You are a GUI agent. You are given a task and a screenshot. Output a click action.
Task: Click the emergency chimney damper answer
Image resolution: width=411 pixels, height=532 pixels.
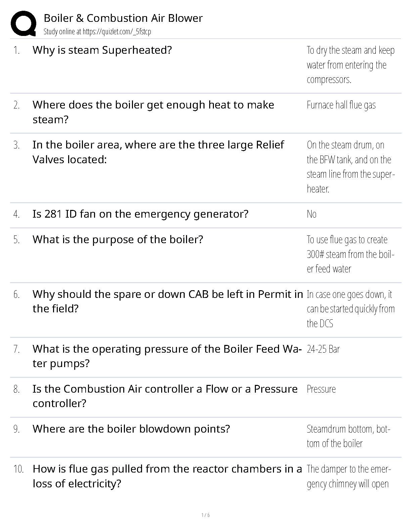(348, 476)
